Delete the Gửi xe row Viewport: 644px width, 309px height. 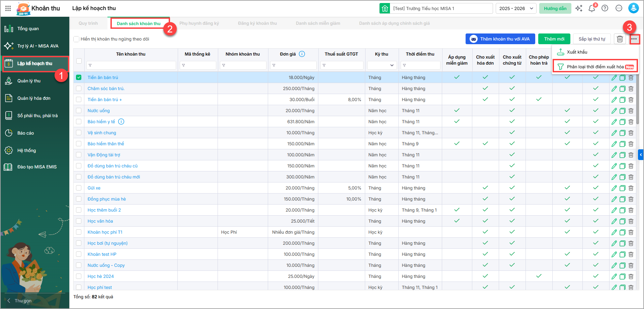coord(631,188)
